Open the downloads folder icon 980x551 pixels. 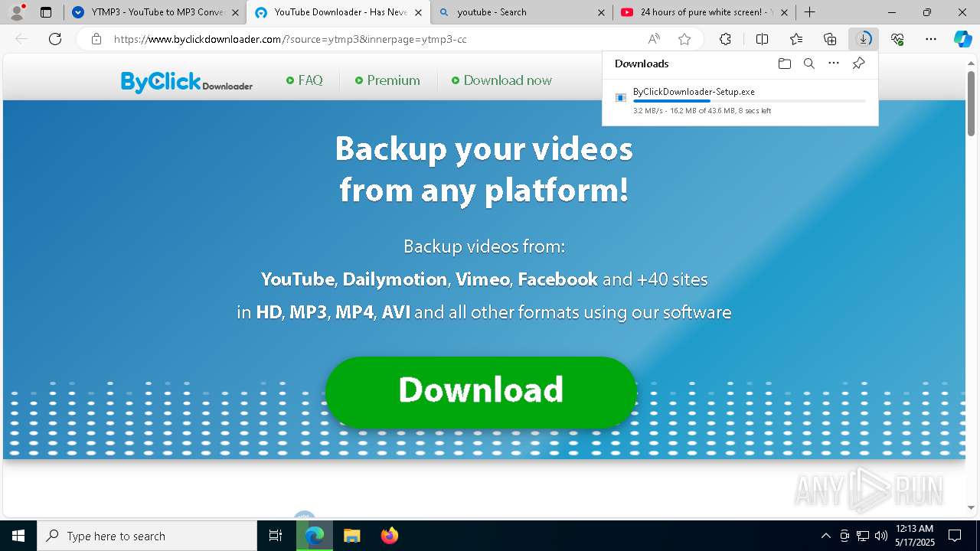coord(784,64)
